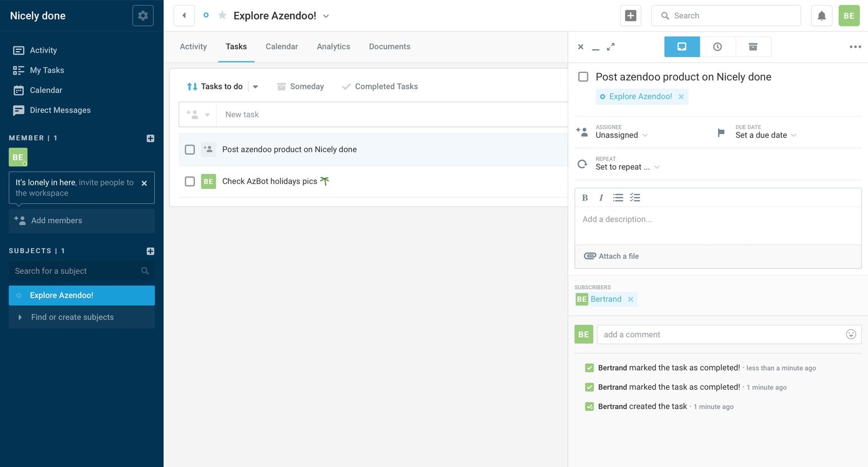Open Calendar in the sidebar
868x467 pixels.
tap(37, 91)
